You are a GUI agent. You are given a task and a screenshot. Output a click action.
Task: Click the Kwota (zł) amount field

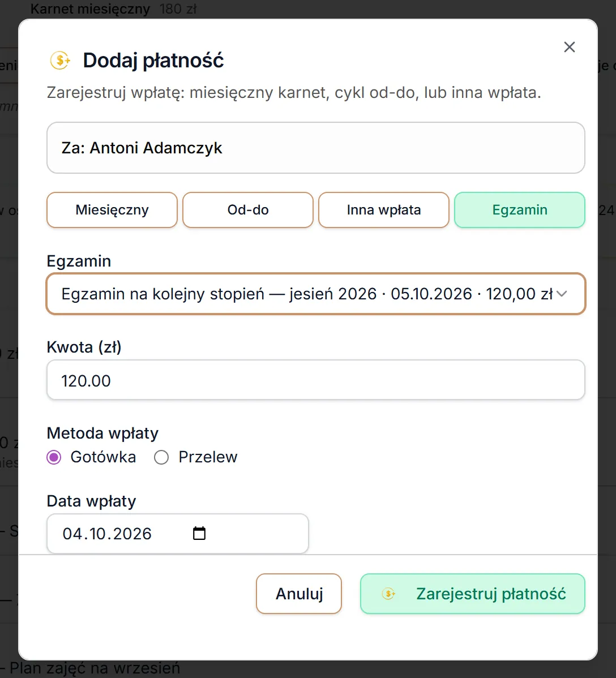click(x=316, y=380)
